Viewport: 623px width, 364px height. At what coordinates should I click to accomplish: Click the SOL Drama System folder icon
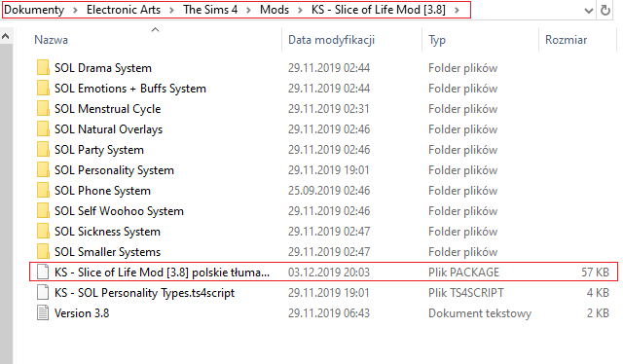pyautogui.click(x=43, y=68)
